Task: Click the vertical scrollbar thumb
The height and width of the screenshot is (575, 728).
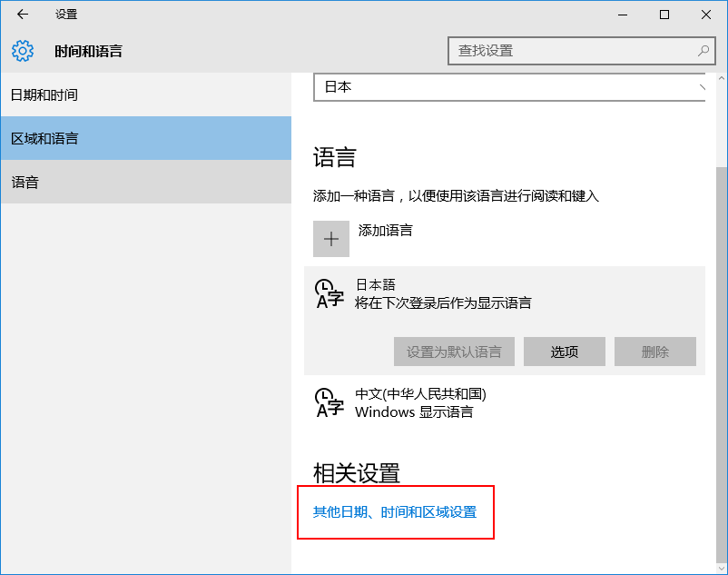Action: point(721,363)
